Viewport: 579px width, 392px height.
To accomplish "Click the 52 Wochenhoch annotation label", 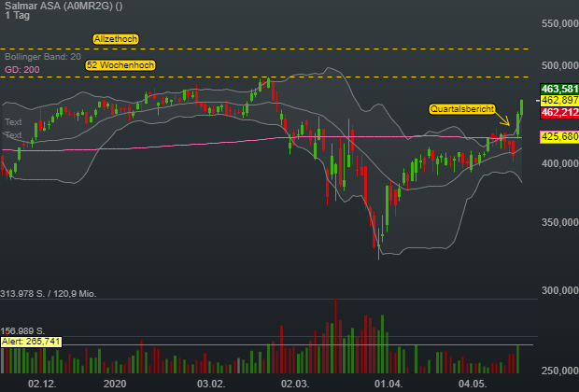I will [120, 65].
